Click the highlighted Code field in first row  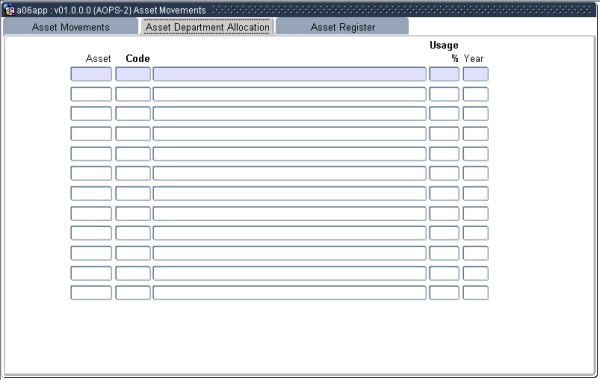(133, 74)
